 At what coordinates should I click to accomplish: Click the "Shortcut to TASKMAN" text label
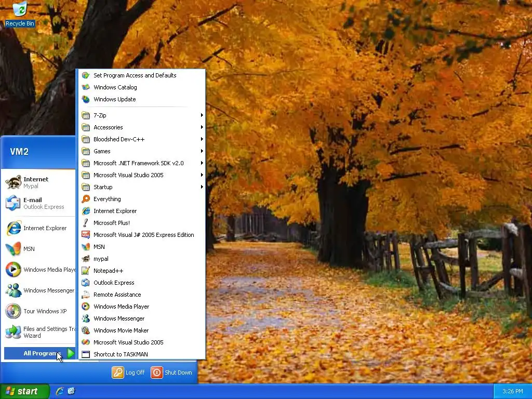click(x=121, y=354)
